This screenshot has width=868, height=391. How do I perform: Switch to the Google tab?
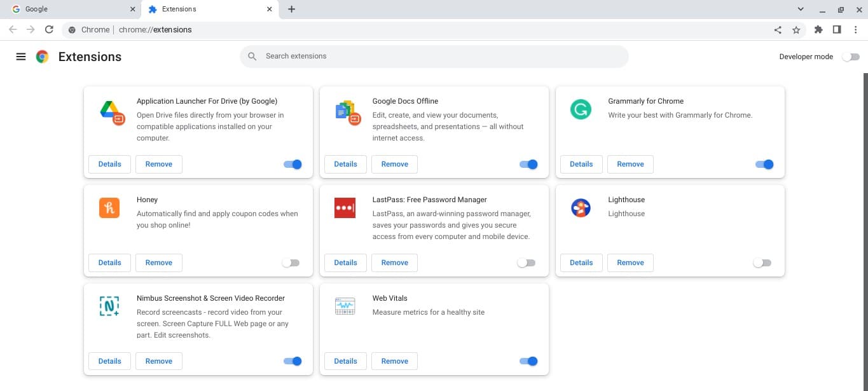(70, 9)
